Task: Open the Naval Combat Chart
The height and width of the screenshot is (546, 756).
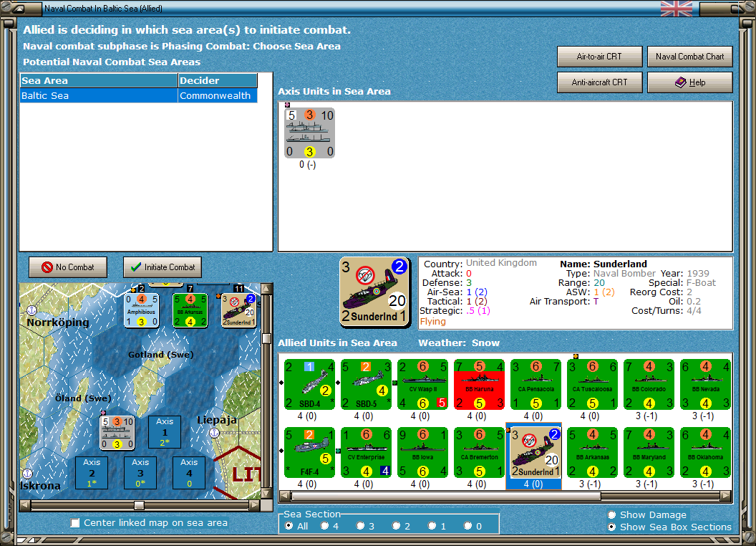Action: pos(689,57)
